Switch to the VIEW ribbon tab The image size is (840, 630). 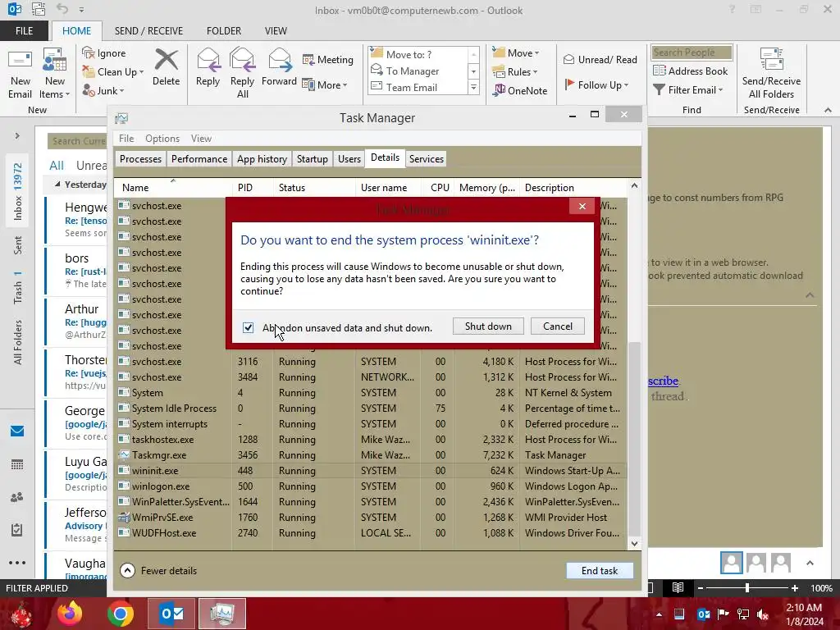point(276,31)
